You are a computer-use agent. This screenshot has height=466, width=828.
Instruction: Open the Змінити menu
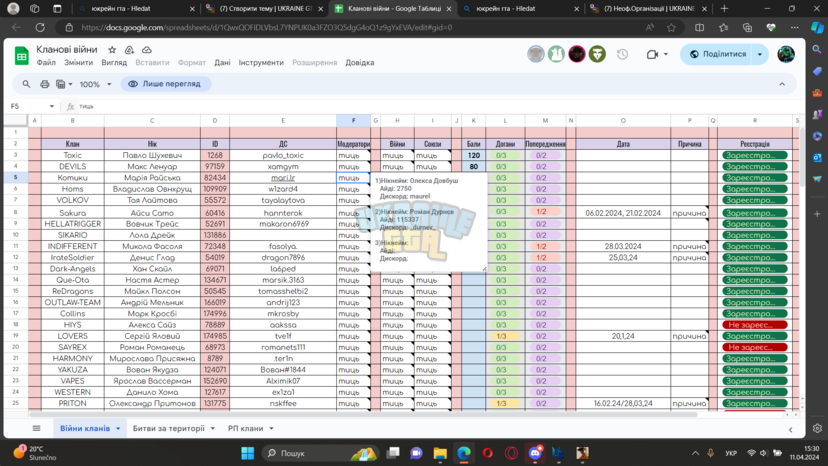click(x=78, y=62)
